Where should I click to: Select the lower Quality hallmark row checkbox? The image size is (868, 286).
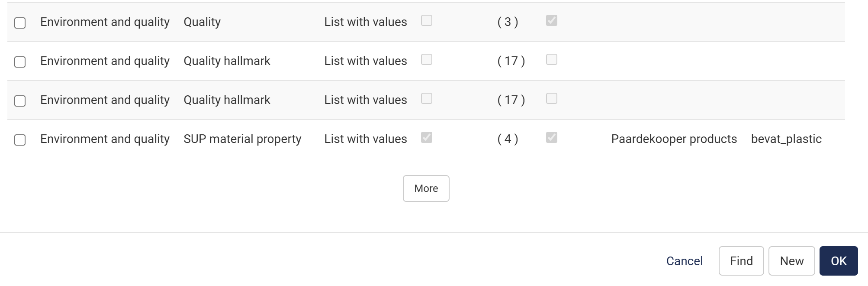coord(20,101)
